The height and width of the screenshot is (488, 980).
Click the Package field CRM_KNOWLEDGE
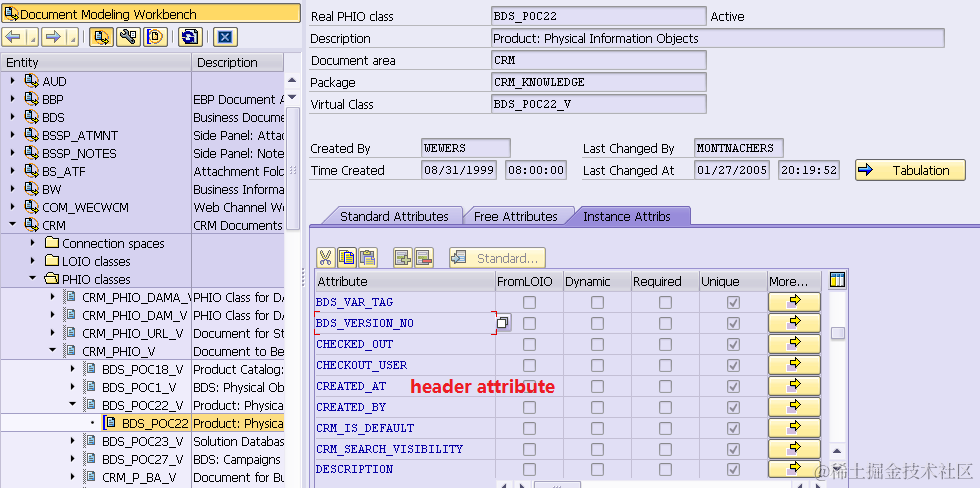pos(599,82)
